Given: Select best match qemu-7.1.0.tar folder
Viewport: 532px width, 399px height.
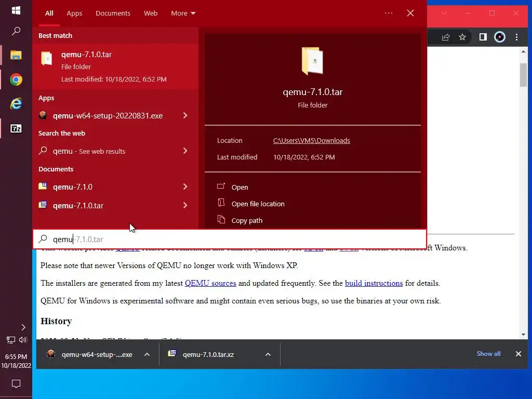Looking at the screenshot, I should 115,66.
